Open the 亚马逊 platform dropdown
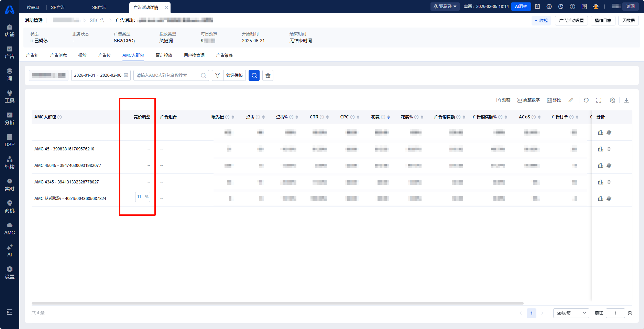Viewport: 644px width, 329px height. click(x=445, y=7)
